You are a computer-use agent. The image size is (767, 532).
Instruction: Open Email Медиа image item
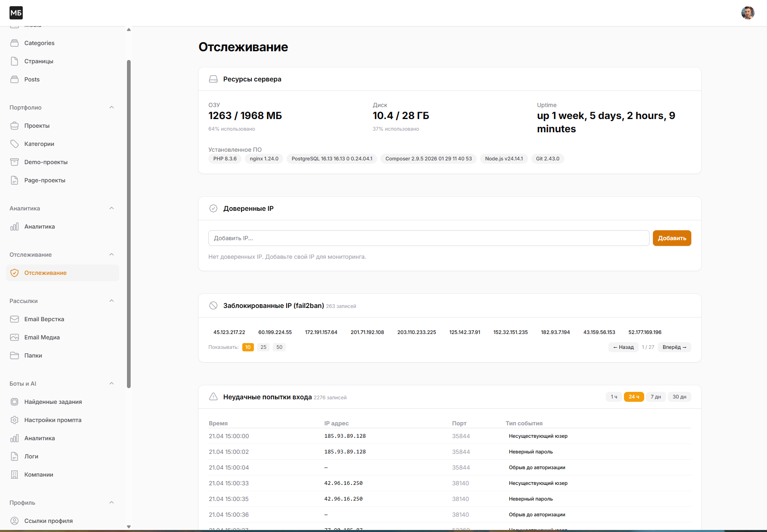tap(42, 337)
